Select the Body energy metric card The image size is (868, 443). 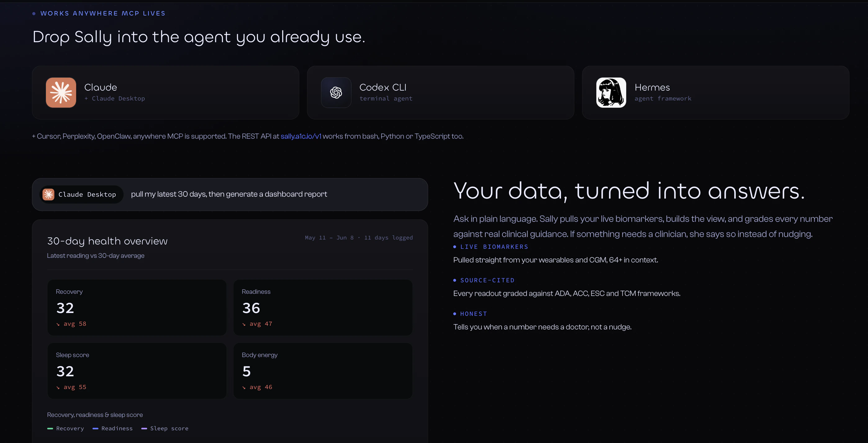(323, 371)
